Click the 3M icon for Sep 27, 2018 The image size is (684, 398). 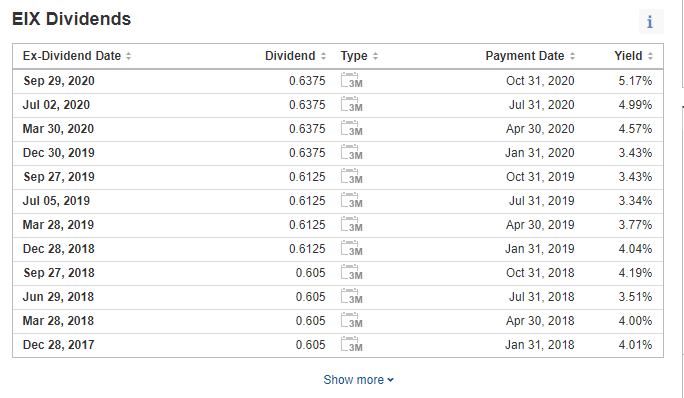[x=352, y=272]
